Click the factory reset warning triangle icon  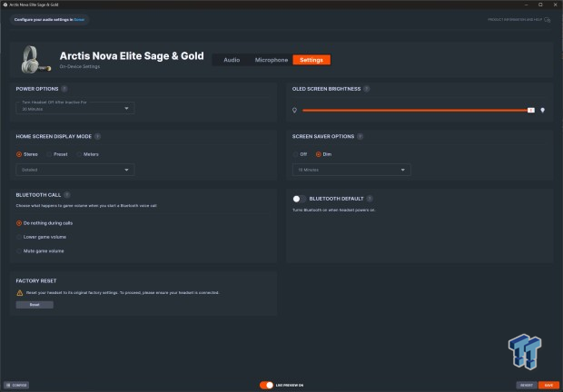point(20,293)
